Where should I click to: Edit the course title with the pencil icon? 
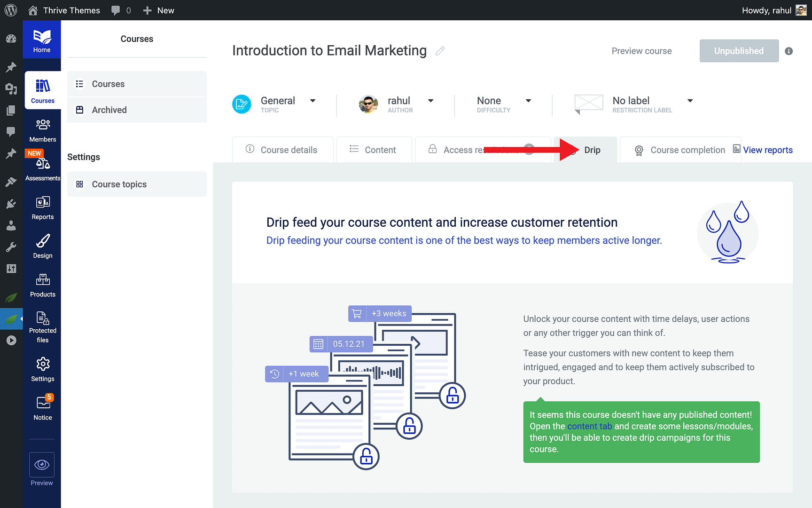coord(440,51)
